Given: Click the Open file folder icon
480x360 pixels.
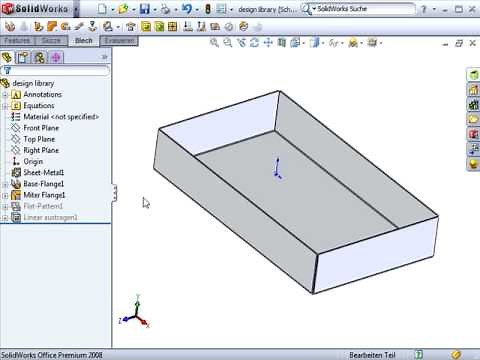Looking at the screenshot, I should 123,9.
